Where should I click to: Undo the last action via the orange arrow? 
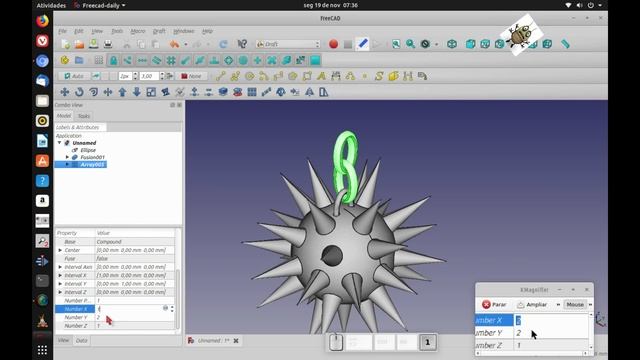(x=174, y=44)
